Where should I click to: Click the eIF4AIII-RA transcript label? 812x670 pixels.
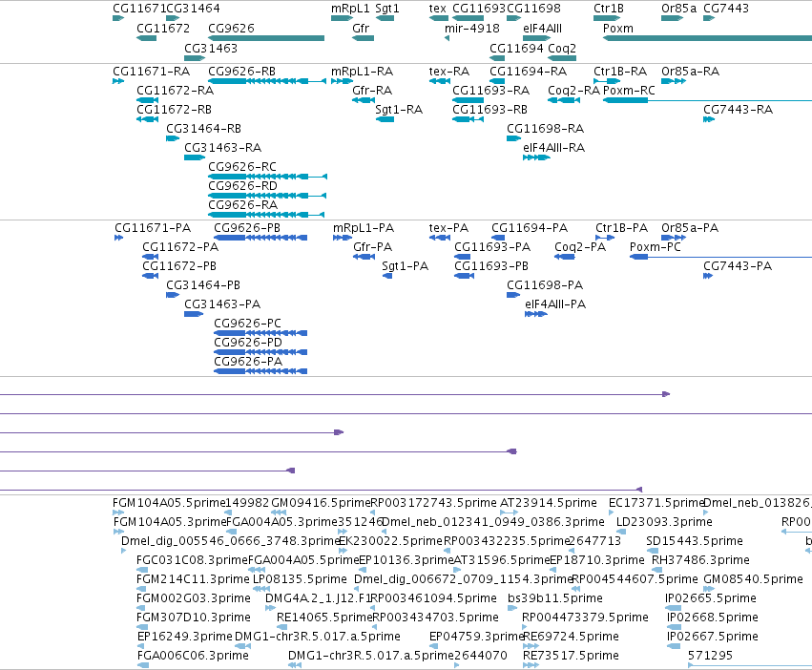pos(554,148)
